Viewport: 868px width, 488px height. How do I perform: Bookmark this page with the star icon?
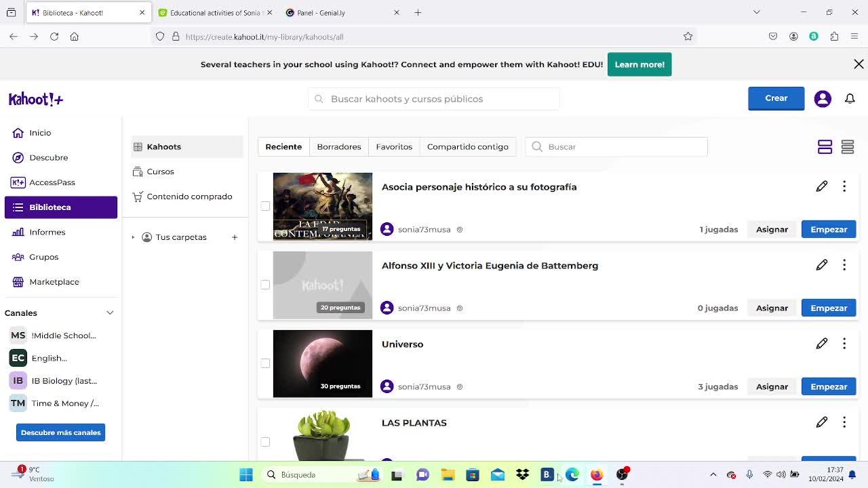pos(688,37)
